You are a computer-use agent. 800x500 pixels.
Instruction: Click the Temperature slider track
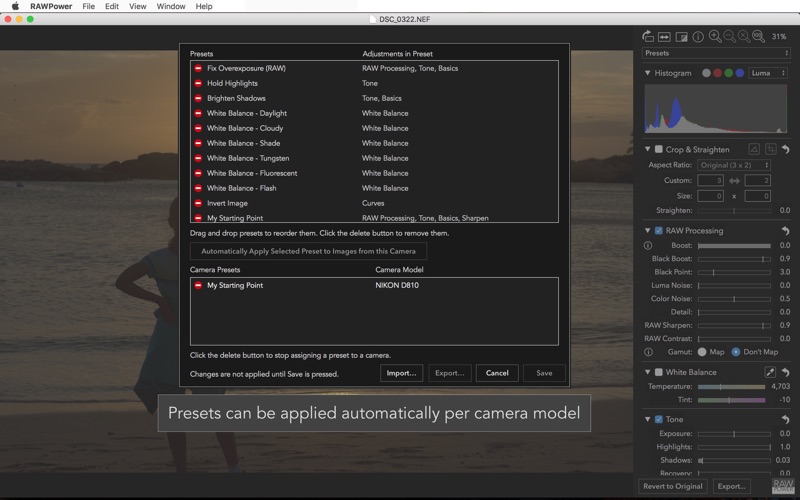[732, 387]
